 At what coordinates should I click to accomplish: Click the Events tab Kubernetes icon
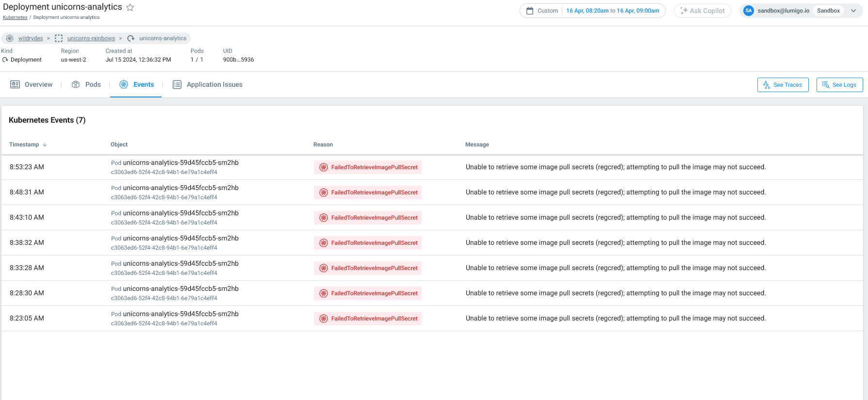coord(124,84)
